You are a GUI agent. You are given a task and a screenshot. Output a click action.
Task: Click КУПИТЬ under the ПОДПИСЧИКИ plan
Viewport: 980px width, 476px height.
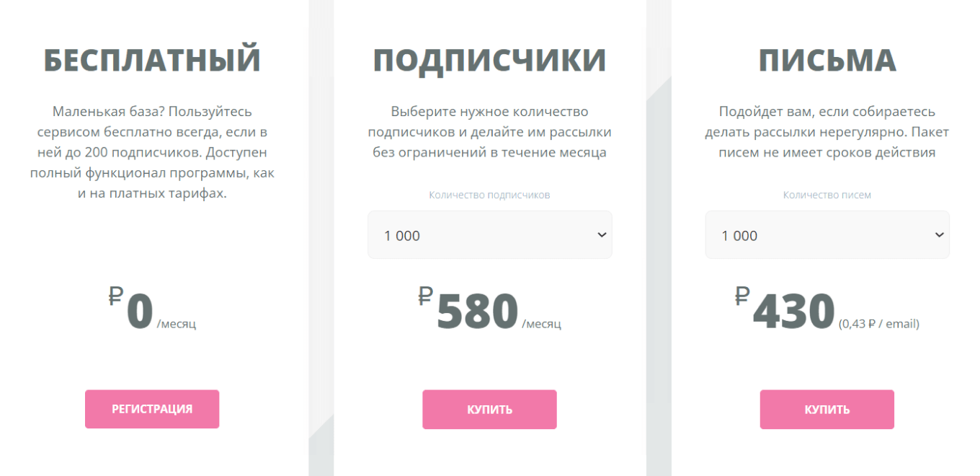[x=489, y=409]
